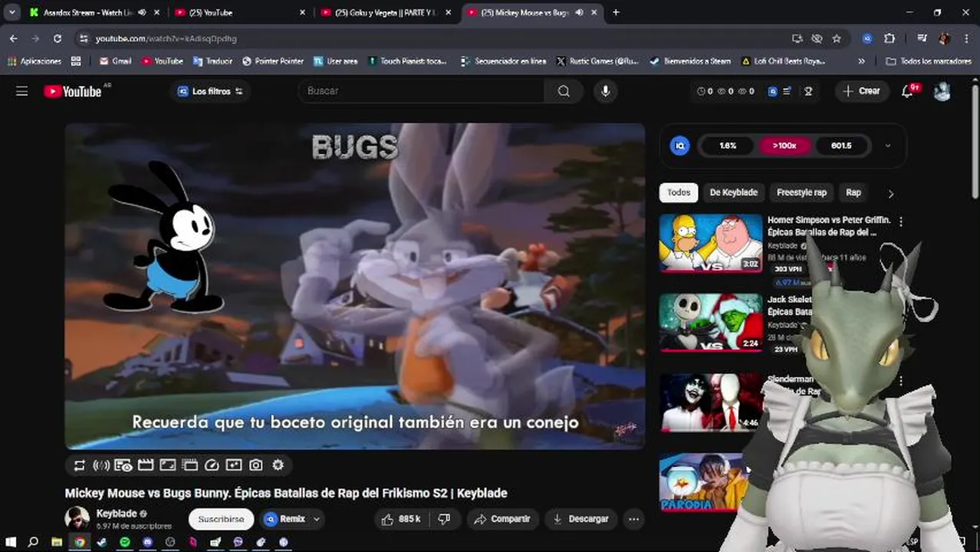The image size is (980, 552).
Task: Click the crossed-eye icon in the address bar
Action: [x=817, y=38]
